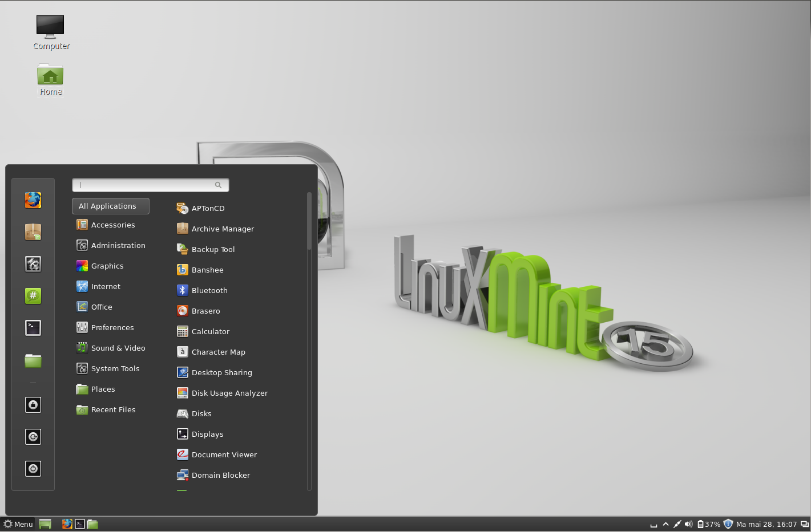Open the System Tools category

click(x=108, y=368)
